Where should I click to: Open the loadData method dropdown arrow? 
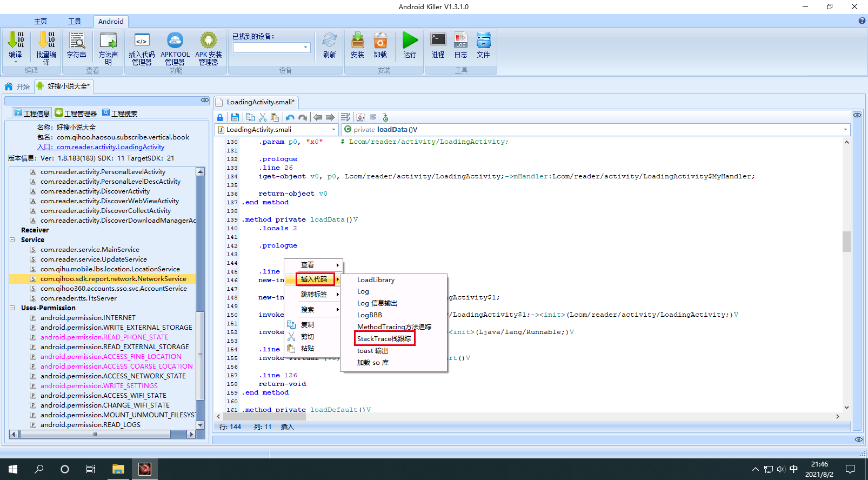pos(845,130)
